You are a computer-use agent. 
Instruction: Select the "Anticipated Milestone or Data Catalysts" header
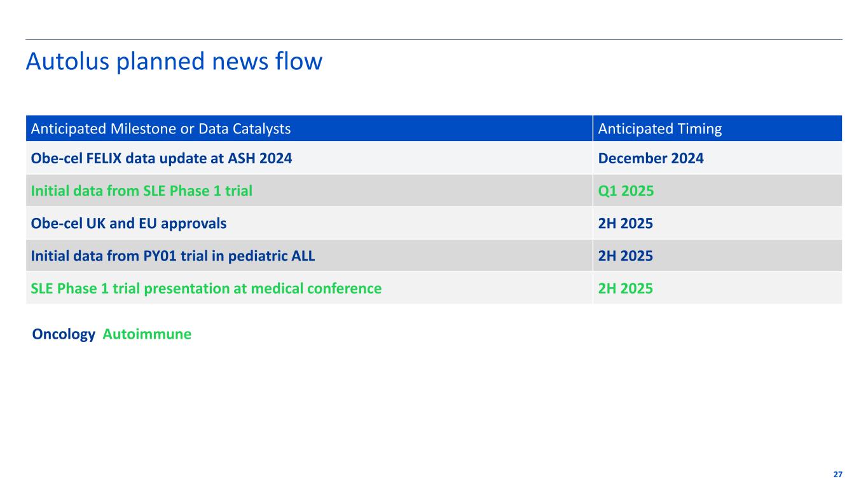point(161,129)
